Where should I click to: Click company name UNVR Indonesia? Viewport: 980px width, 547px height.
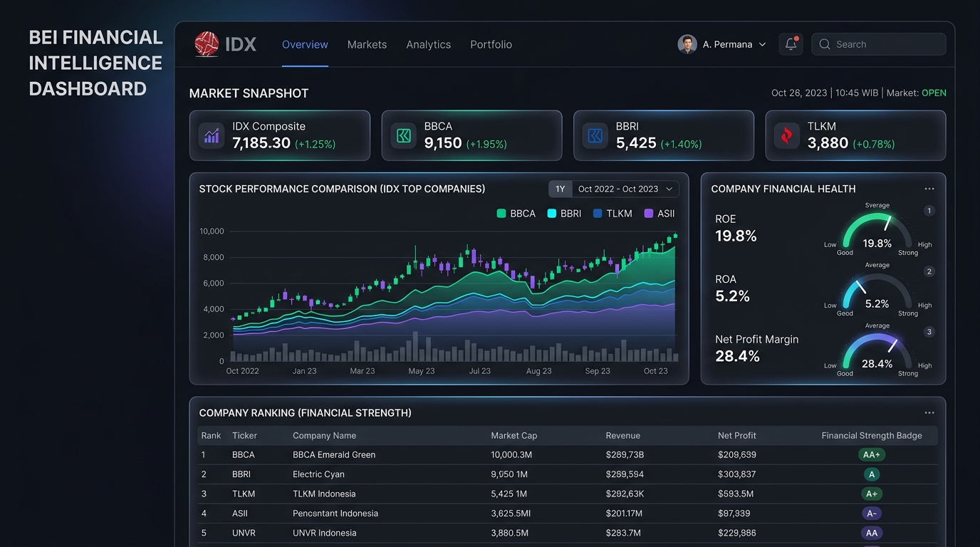(325, 533)
